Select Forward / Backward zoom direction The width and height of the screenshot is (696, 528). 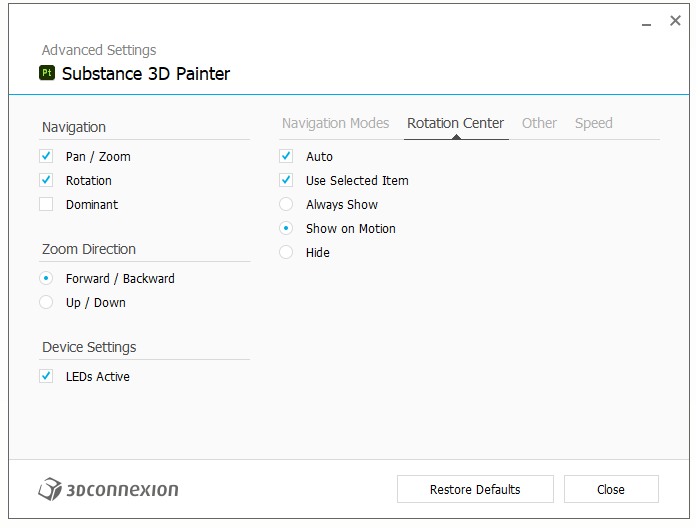(x=46, y=279)
